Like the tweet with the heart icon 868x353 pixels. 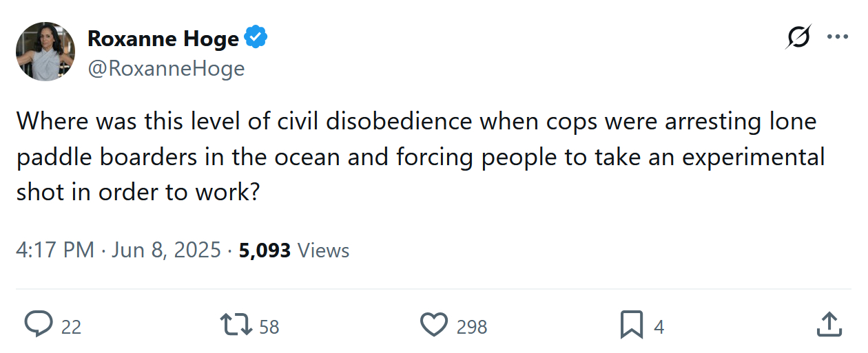click(434, 325)
